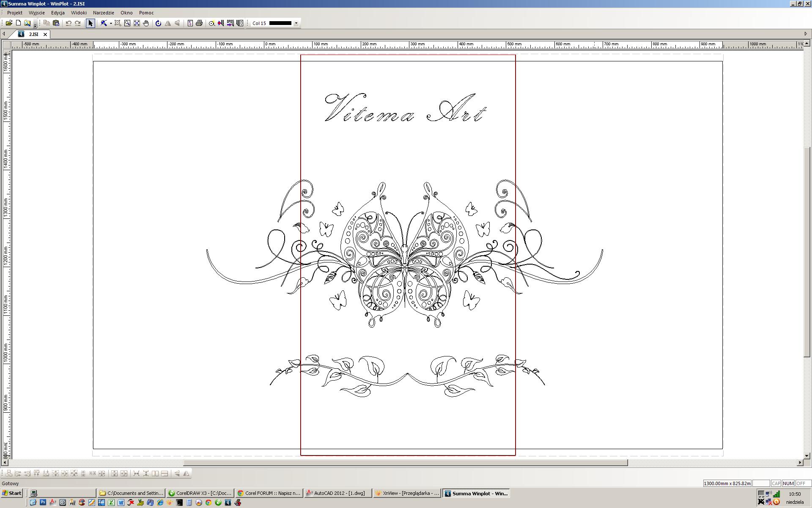The image size is (812, 508).
Task: Close the 2.ISI document tab
Action: pos(45,34)
